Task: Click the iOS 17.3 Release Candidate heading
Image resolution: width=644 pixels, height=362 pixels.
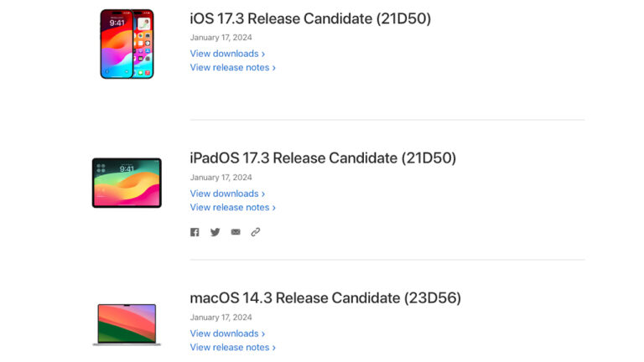Action: pos(310,18)
